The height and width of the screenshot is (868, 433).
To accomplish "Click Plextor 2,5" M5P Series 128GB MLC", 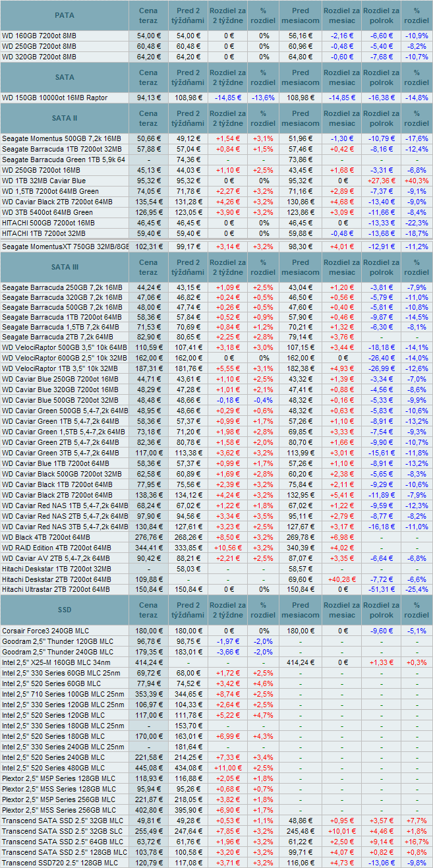I will pyautogui.click(x=59, y=778).
